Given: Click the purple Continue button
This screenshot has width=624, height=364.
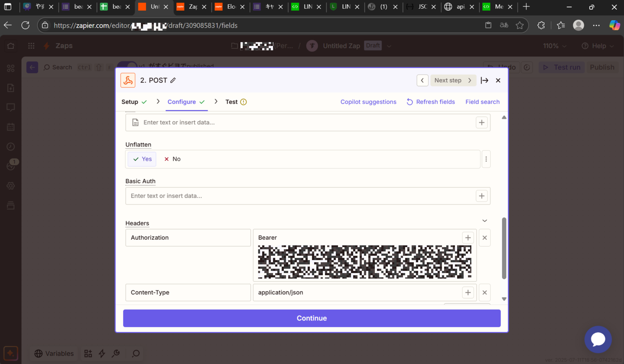Looking at the screenshot, I should 312,318.
